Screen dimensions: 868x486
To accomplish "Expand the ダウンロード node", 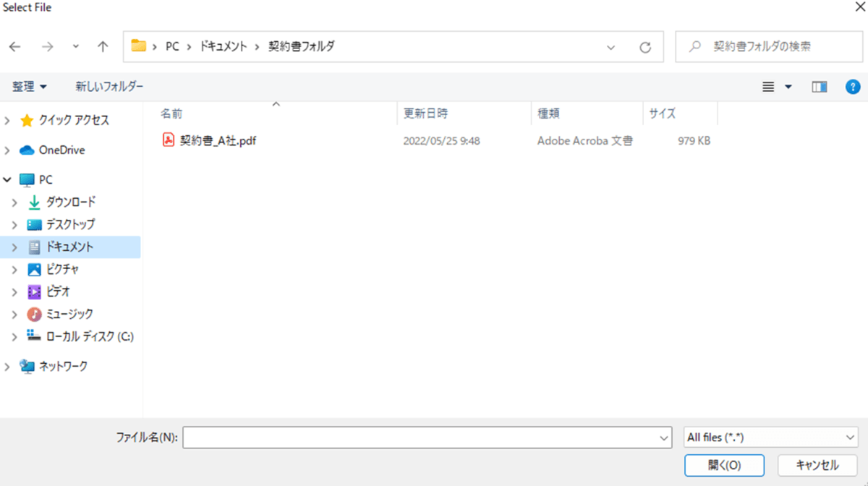I will point(15,202).
